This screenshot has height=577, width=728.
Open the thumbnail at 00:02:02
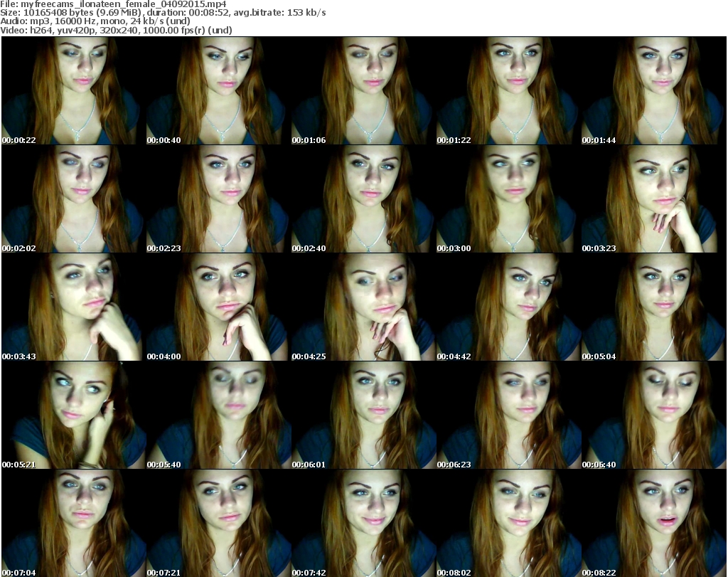click(74, 198)
